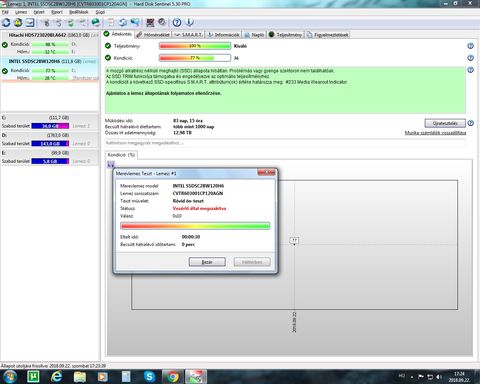Viewport: 480px width, 384px height.
Task: Click the white document report toolbar icon
Action: pyautogui.click(x=111, y=22)
